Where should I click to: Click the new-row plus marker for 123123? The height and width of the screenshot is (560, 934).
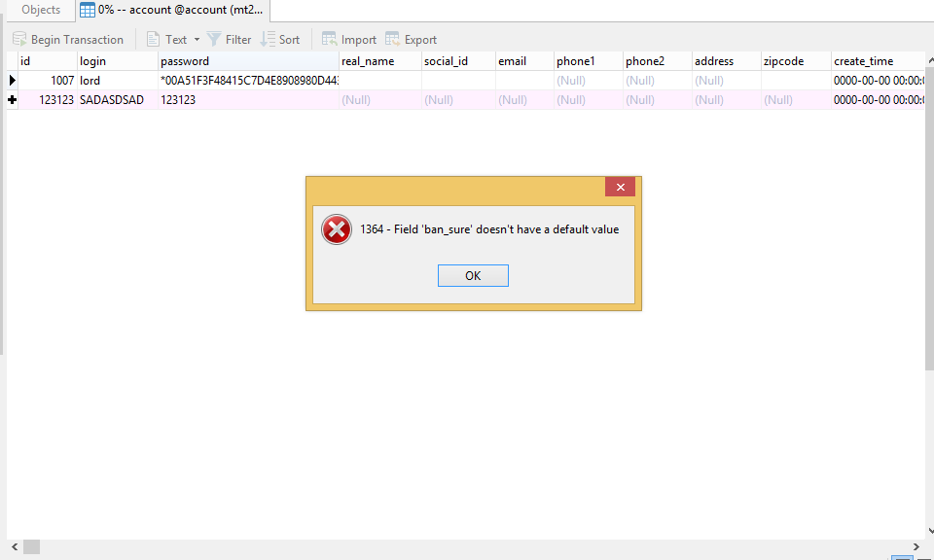coord(12,100)
